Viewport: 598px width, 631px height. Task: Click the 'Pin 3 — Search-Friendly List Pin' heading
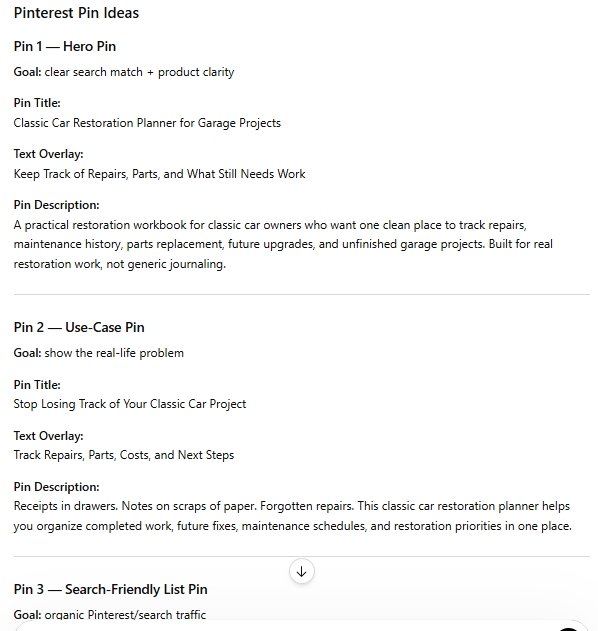(111, 589)
